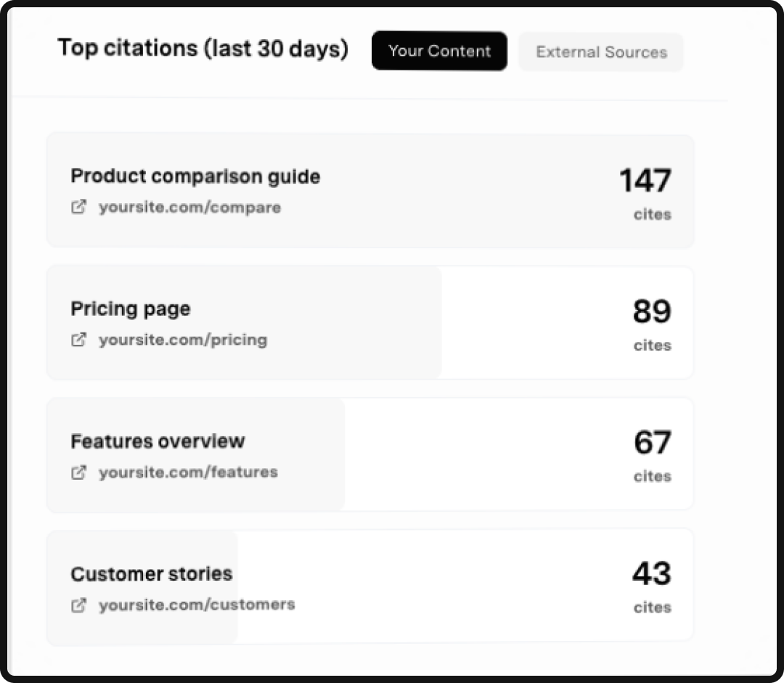The height and width of the screenshot is (683, 784).
Task: Click the external link icon beside yoursite.com/customers
Action: click(x=78, y=604)
